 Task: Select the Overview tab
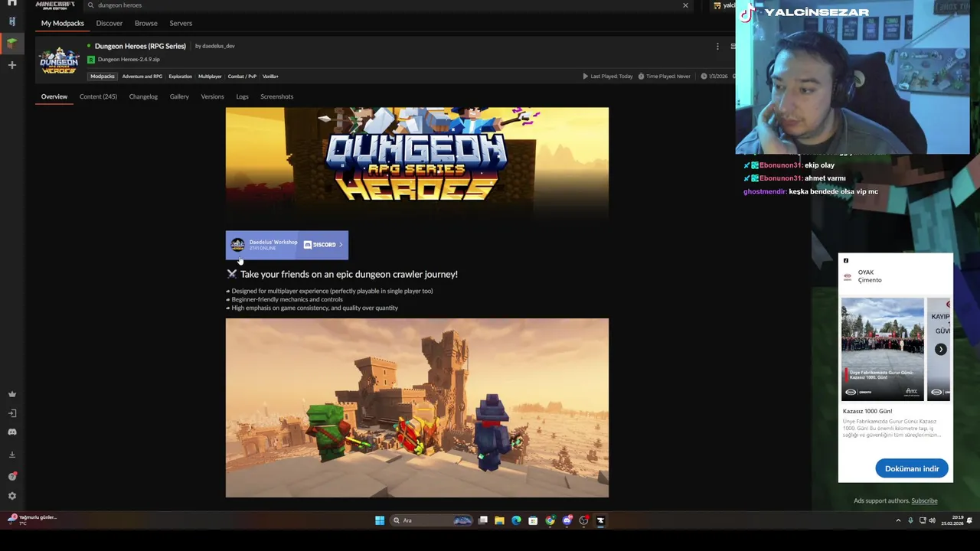pyautogui.click(x=54, y=96)
